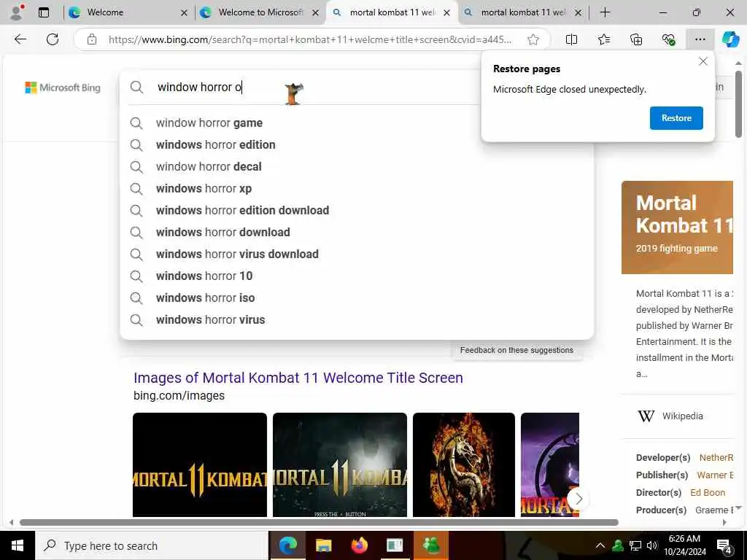This screenshot has width=747, height=560.
Task: Close the Welcome to Microsoft tab
Action: pyautogui.click(x=315, y=13)
